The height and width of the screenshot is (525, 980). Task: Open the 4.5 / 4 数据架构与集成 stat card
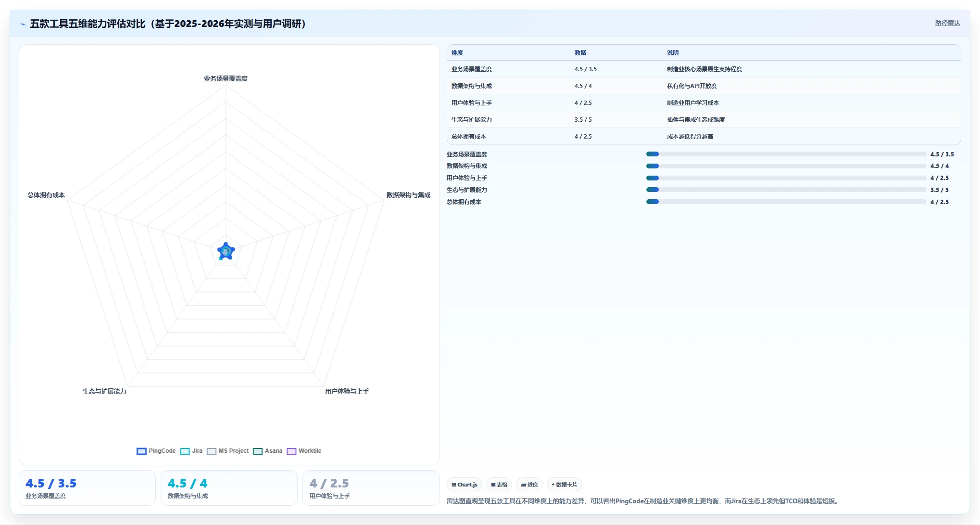tap(229, 488)
